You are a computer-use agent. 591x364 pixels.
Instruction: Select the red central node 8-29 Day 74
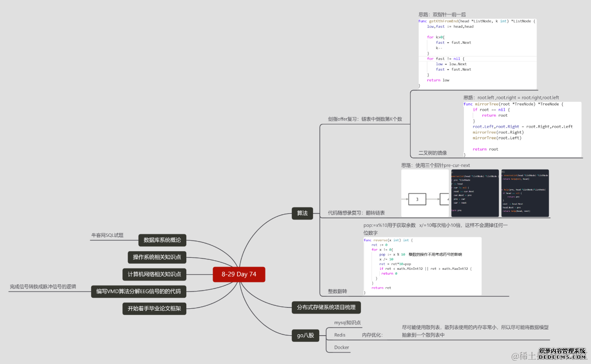tap(239, 274)
